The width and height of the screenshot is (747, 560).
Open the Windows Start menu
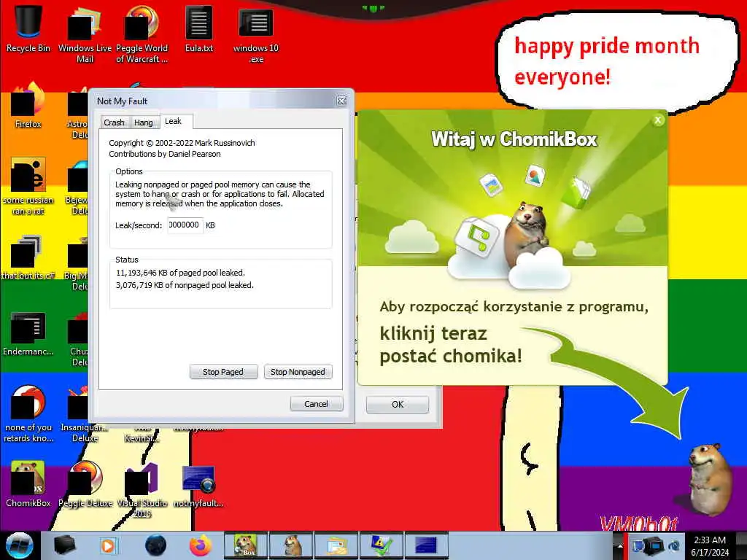pyautogui.click(x=20, y=545)
